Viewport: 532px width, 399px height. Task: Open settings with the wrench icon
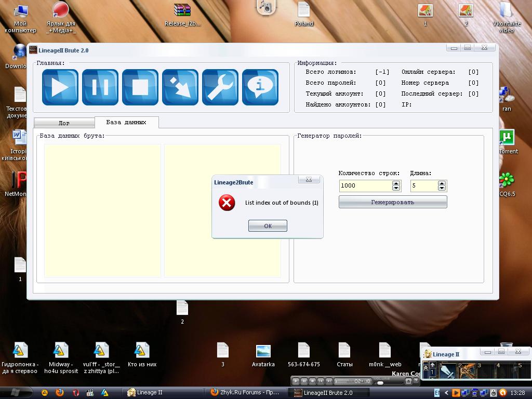click(220, 87)
